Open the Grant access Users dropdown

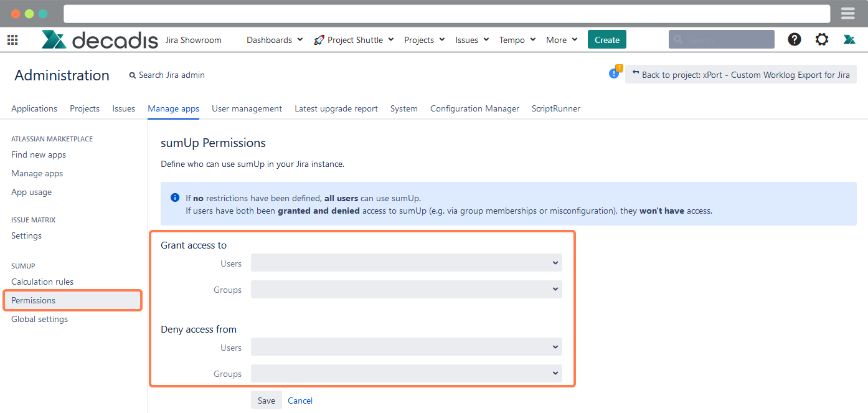click(x=405, y=262)
